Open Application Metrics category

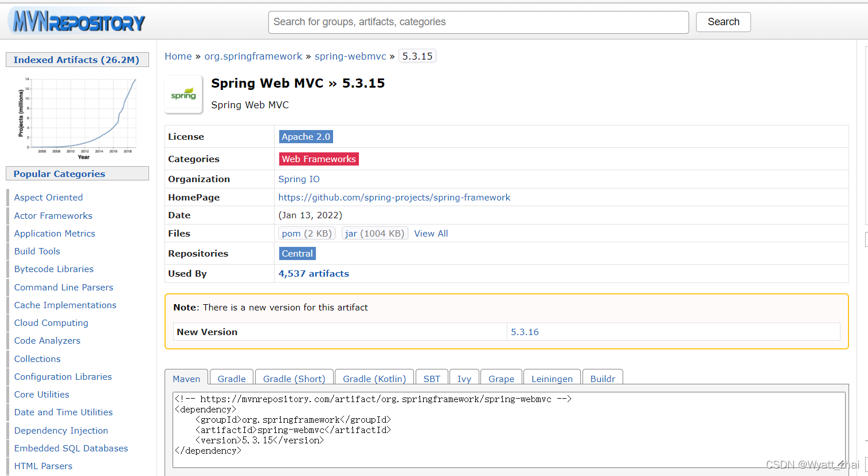pos(54,234)
